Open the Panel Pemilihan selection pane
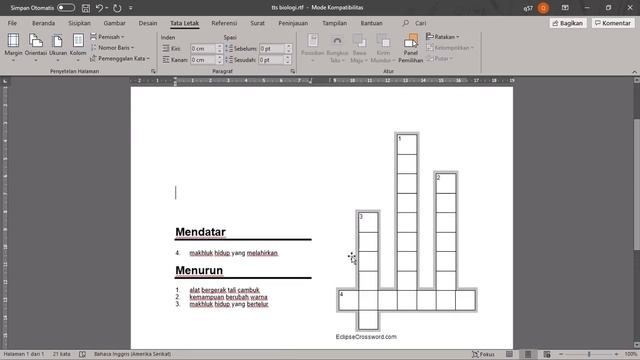 click(411, 48)
